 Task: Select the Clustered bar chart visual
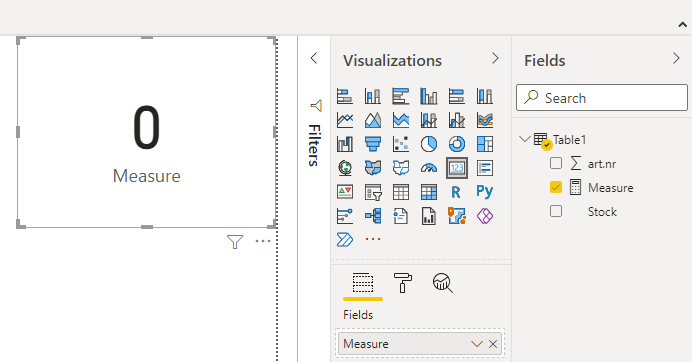point(401,96)
